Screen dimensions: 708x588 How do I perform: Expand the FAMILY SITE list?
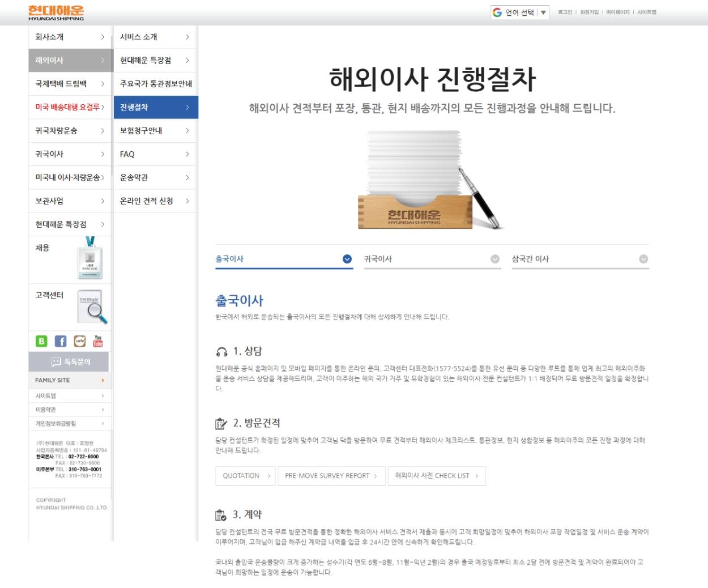pyautogui.click(x=70, y=380)
